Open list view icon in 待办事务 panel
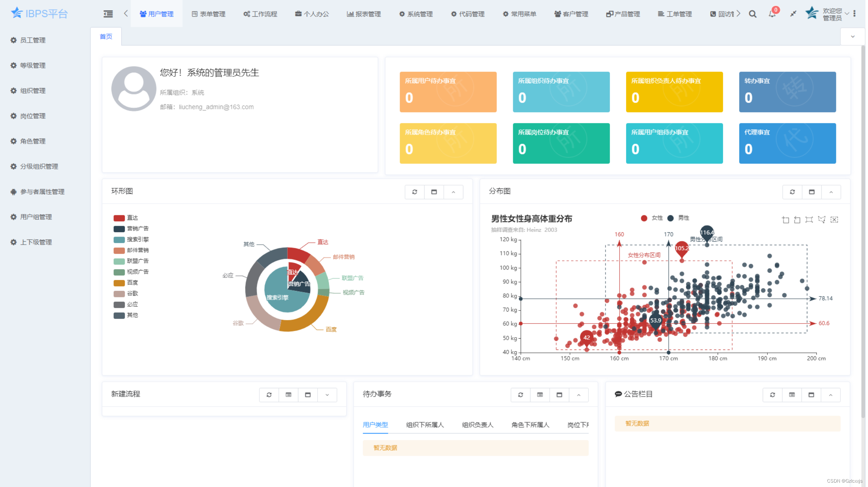 point(540,394)
